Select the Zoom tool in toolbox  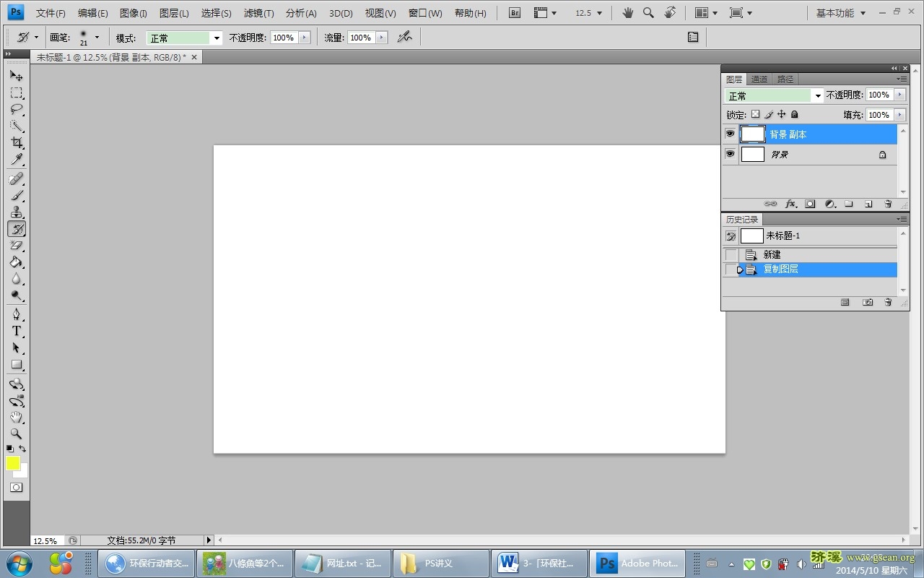click(16, 433)
